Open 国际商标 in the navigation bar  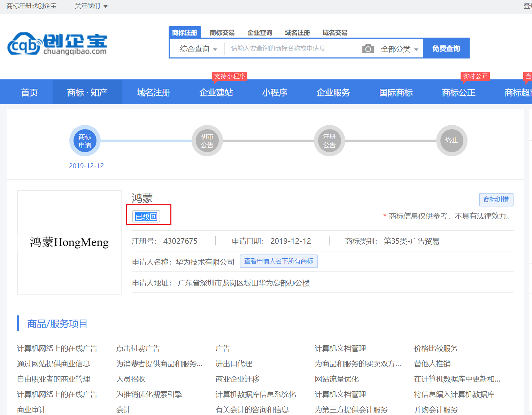[396, 92]
